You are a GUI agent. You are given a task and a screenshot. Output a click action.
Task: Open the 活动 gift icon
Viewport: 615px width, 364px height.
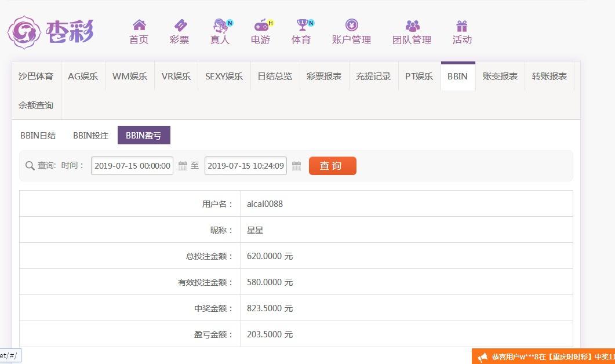[461, 26]
